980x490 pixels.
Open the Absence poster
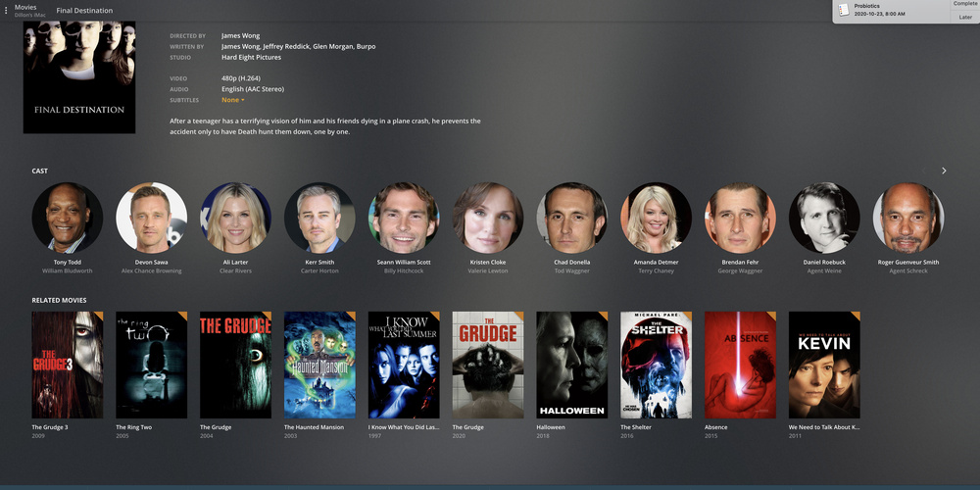coord(740,365)
